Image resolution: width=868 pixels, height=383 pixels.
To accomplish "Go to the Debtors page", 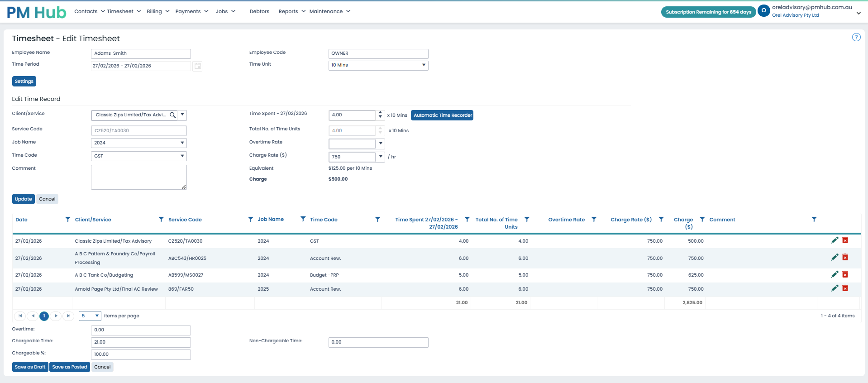I will point(259,11).
